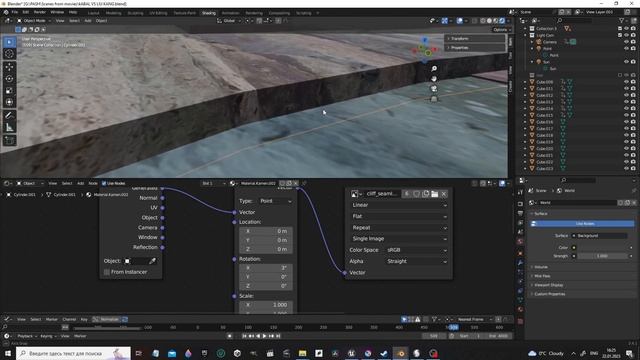Select rendered viewport shading sphere icon
The image size is (640, 360).
pos(502,21)
